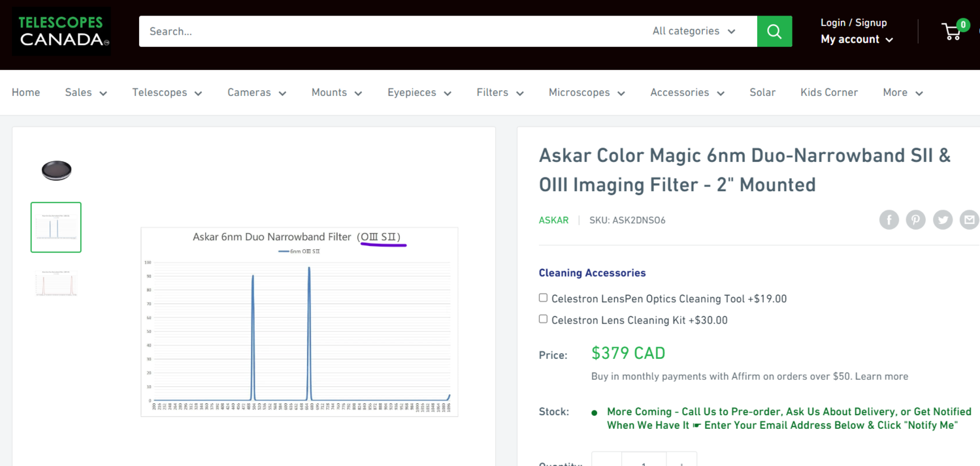Click the green search magnifier button
The height and width of the screenshot is (466, 980).
click(774, 31)
